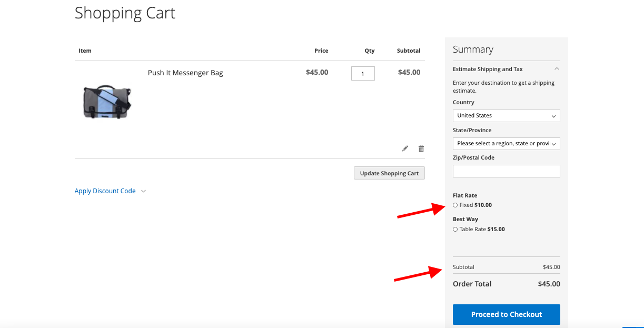This screenshot has width=644, height=328.
Task: Open the Country dropdown showing United States
Action: 507,116
